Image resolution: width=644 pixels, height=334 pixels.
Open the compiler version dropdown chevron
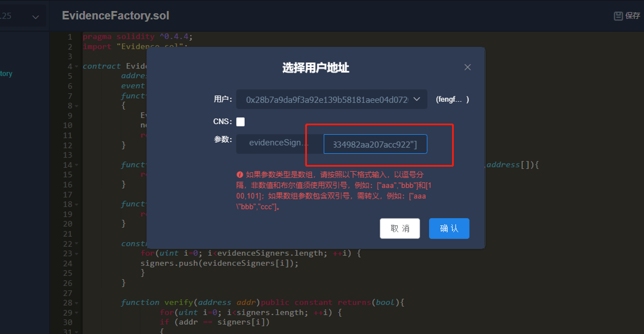point(36,17)
